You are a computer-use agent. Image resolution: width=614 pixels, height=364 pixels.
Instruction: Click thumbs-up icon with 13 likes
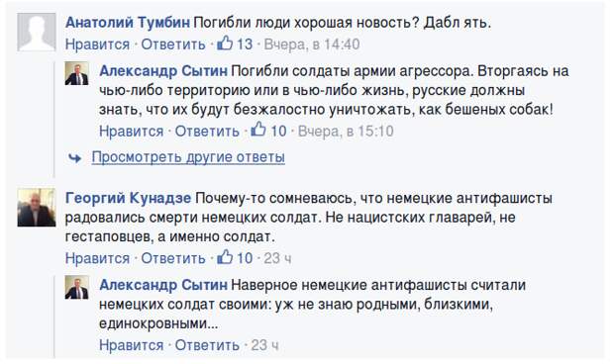[225, 43]
